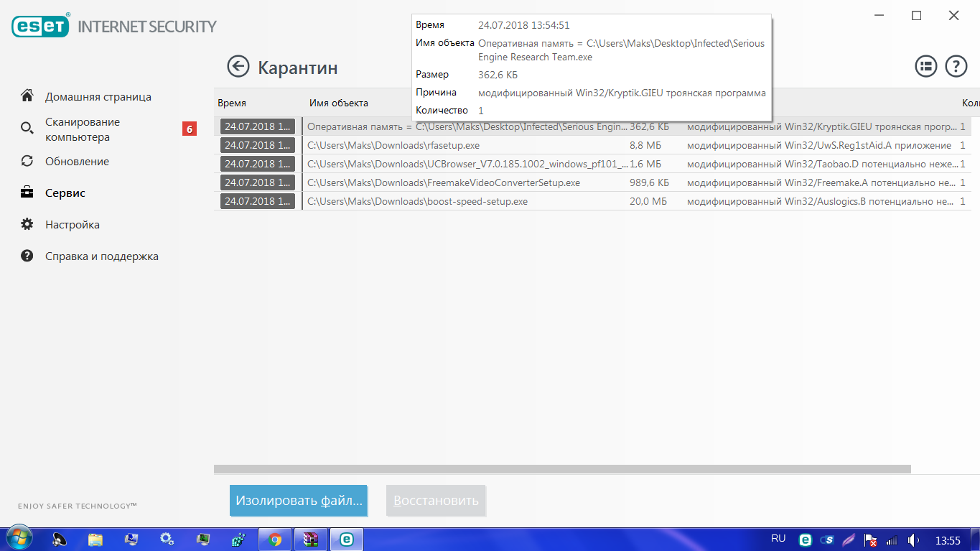
Task: Click the network signal tray icon
Action: tap(892, 540)
